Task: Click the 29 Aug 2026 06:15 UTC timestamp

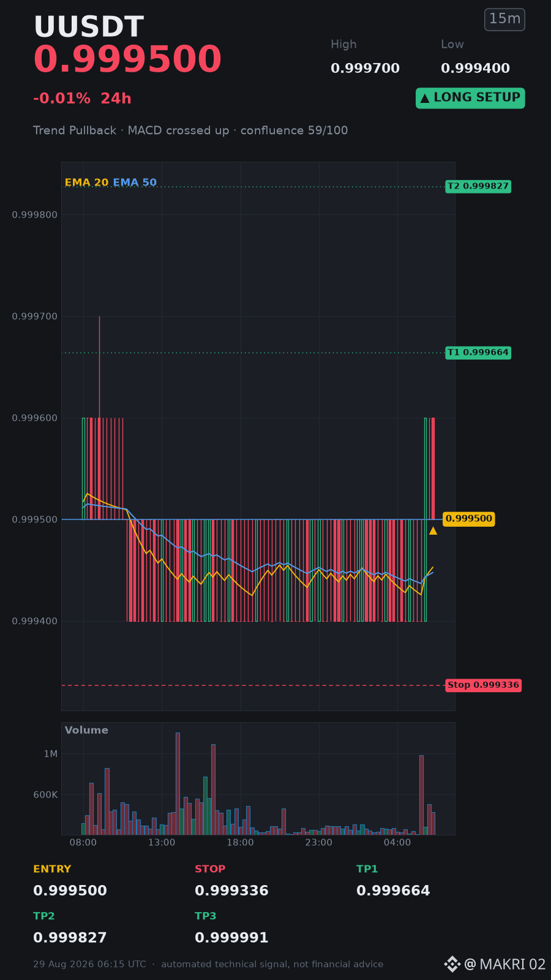Action: tap(89, 964)
